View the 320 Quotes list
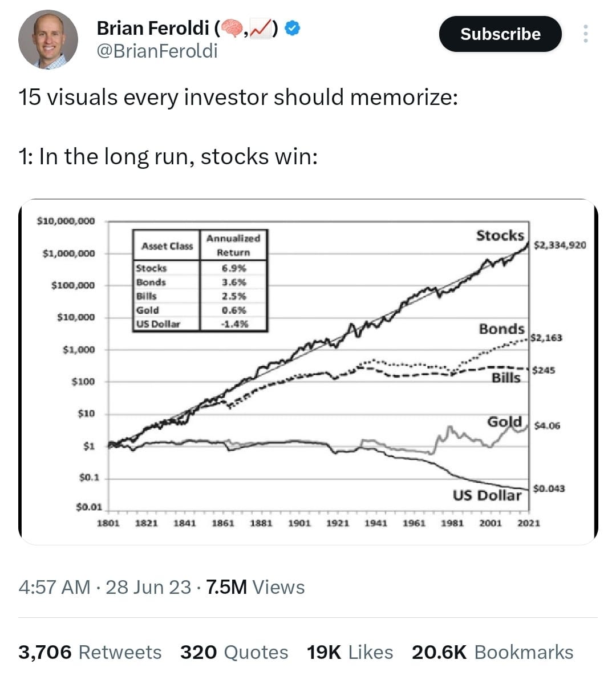 234,652
